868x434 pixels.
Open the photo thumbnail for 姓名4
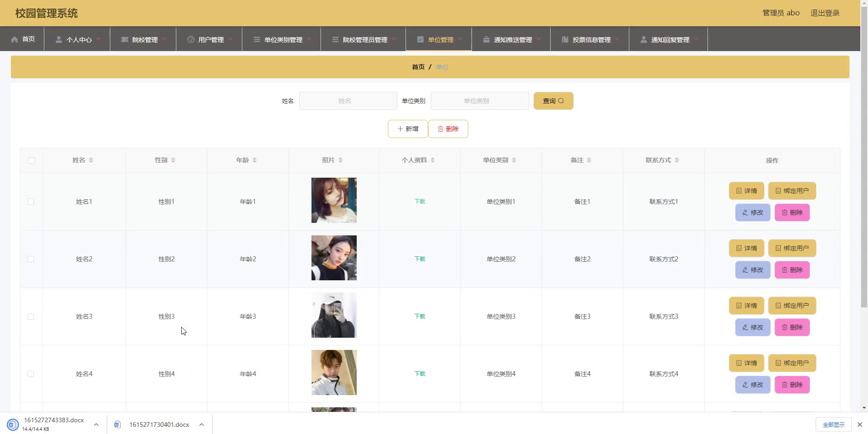point(334,373)
